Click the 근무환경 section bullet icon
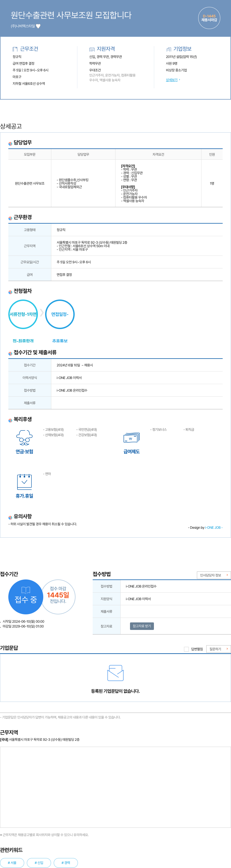 [x=10, y=218]
